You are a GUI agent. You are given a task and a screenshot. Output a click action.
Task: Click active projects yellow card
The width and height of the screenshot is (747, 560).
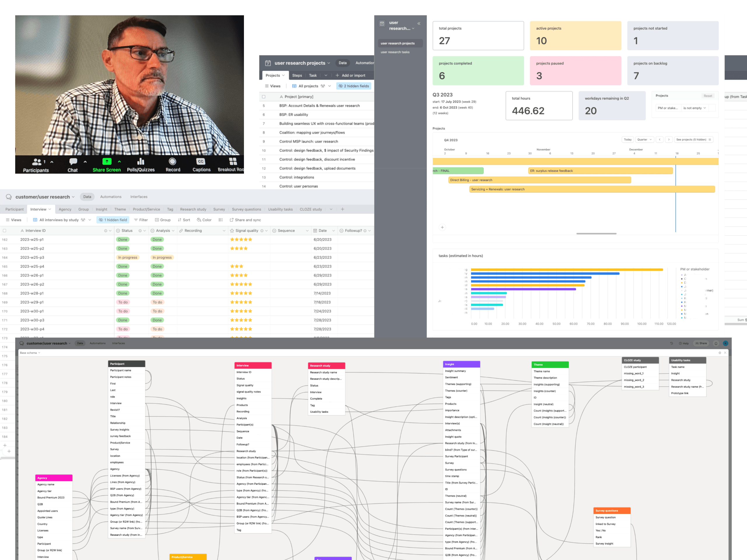[x=575, y=36]
